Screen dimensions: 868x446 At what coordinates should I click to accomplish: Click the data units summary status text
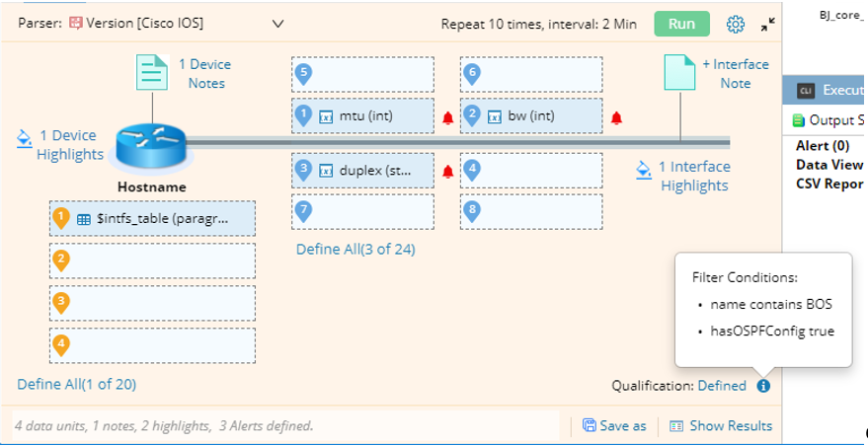pos(164,426)
